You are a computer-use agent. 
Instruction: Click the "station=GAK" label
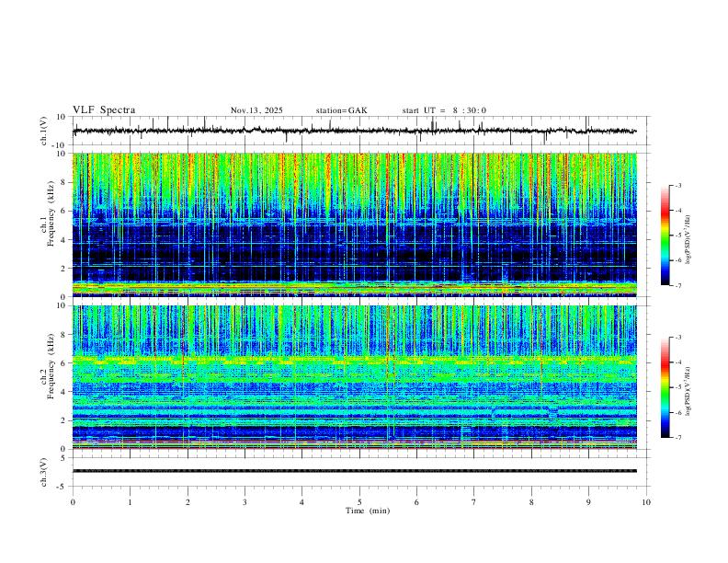click(x=341, y=110)
